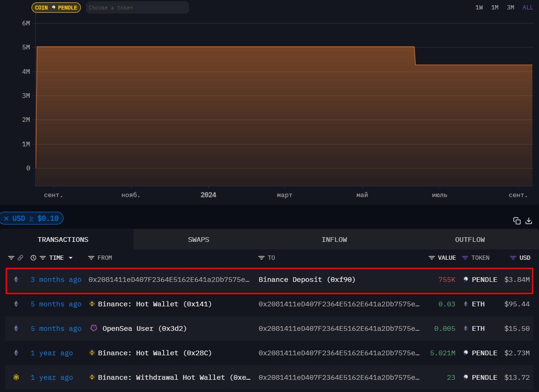Click the PENDLE token icon on the $3.84M row
Viewport: 539px width, 392px height.
[x=466, y=279]
